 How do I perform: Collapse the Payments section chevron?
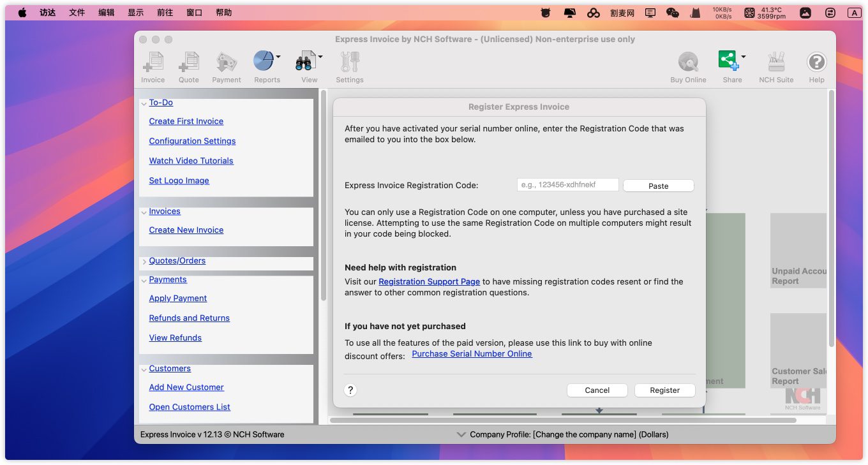[x=144, y=281]
